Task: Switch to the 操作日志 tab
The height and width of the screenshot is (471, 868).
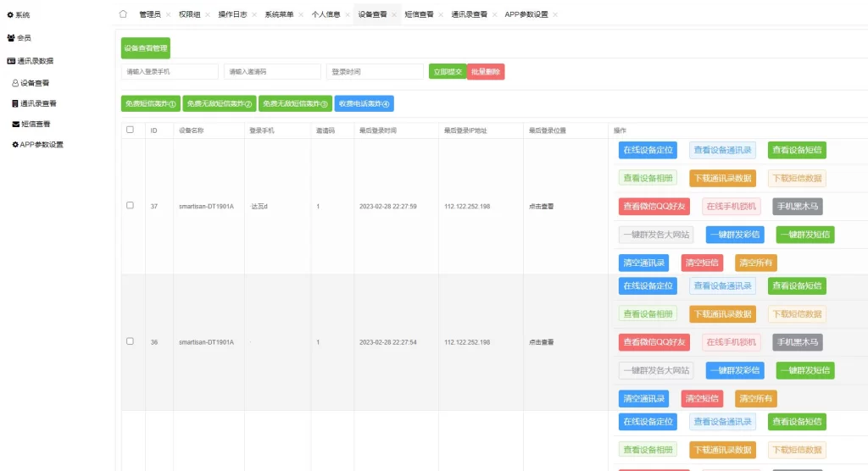Action: point(232,15)
